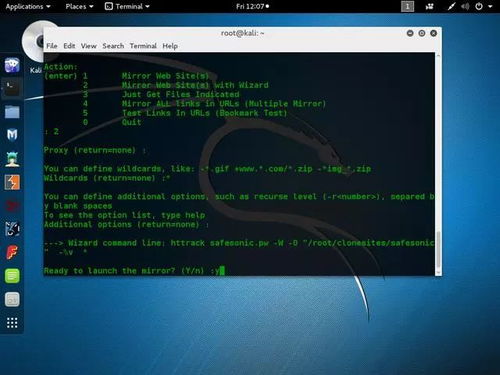This screenshot has height=375, width=500.
Task: Open the Places menu
Action: click(79, 6)
